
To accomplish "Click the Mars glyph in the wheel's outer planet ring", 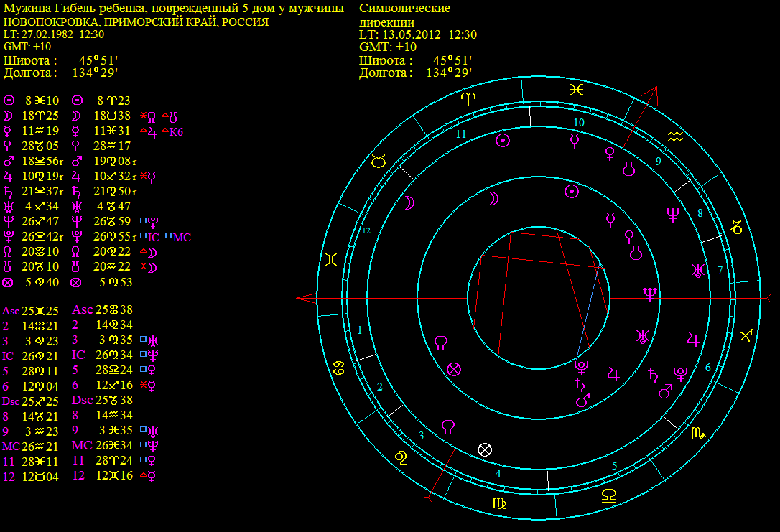I will 665,391.
